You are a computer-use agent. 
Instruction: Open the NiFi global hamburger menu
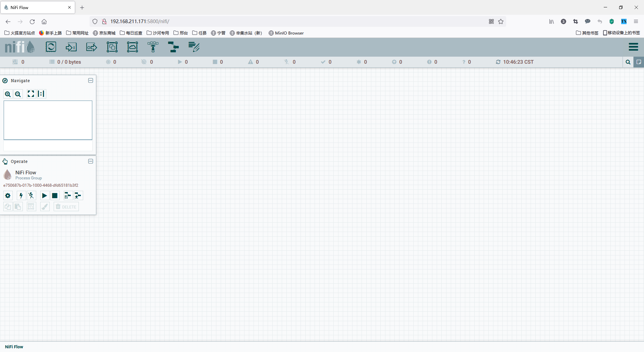pyautogui.click(x=633, y=47)
